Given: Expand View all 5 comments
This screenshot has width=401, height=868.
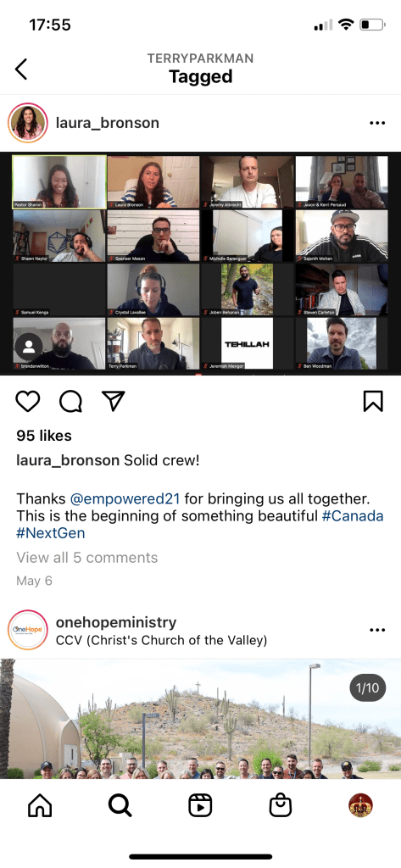Looking at the screenshot, I should click(x=87, y=558).
